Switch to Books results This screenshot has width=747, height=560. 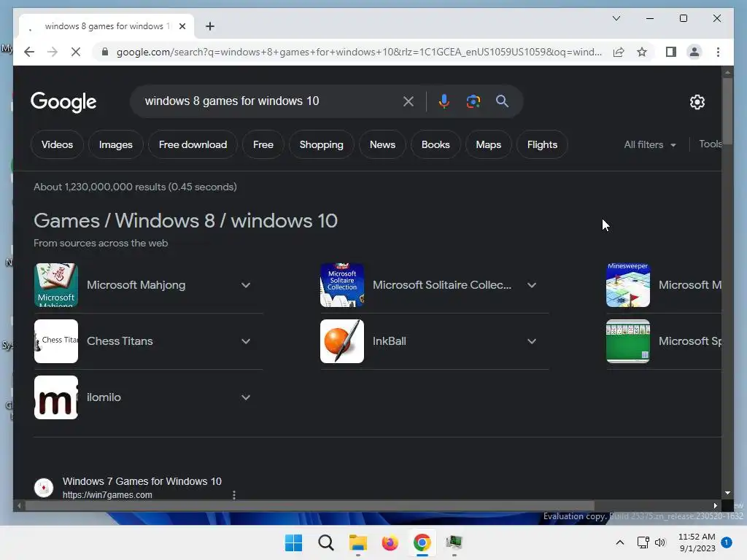(x=436, y=145)
